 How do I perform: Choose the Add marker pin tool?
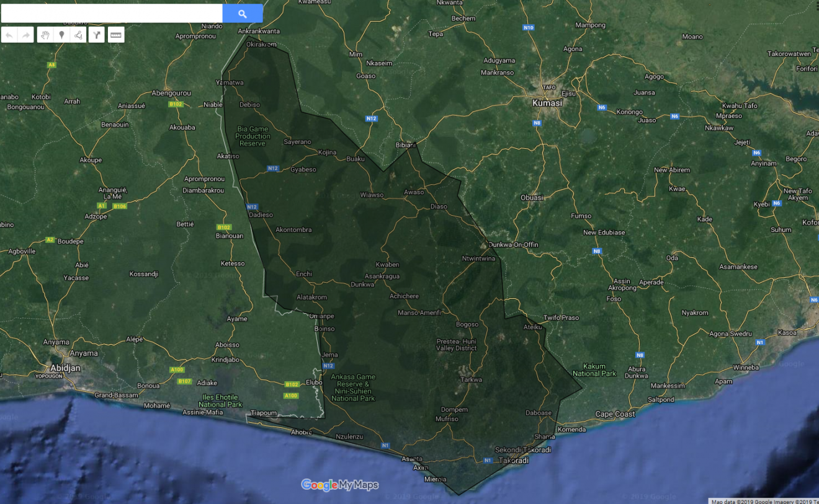click(62, 35)
